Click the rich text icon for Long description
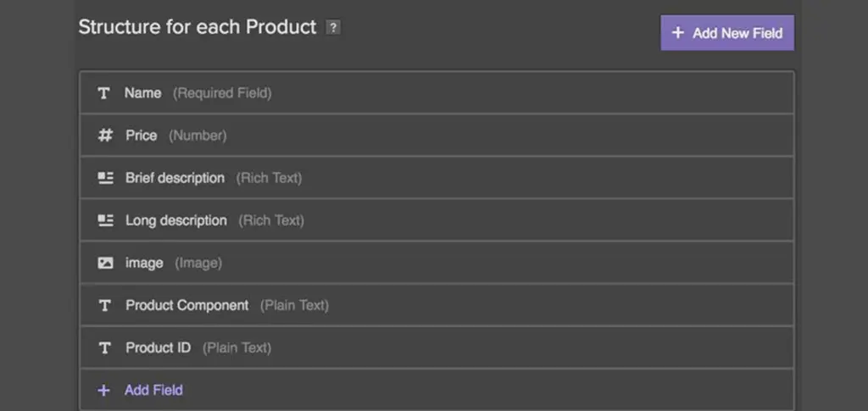868x411 pixels. (x=105, y=220)
